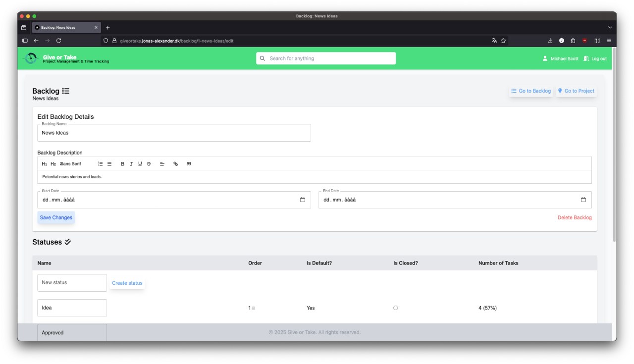Open the Sans Serif font dropdown
The image size is (634, 364).
point(71,164)
